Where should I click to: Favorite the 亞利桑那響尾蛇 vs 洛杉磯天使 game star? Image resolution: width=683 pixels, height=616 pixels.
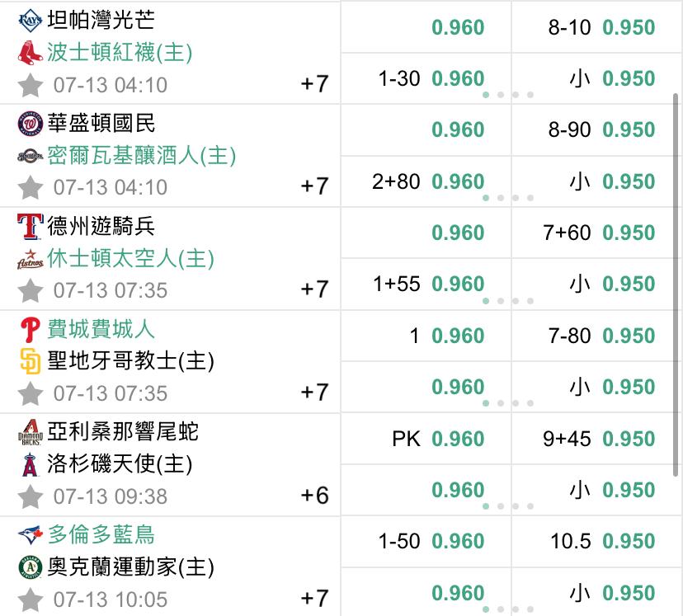coord(31,496)
